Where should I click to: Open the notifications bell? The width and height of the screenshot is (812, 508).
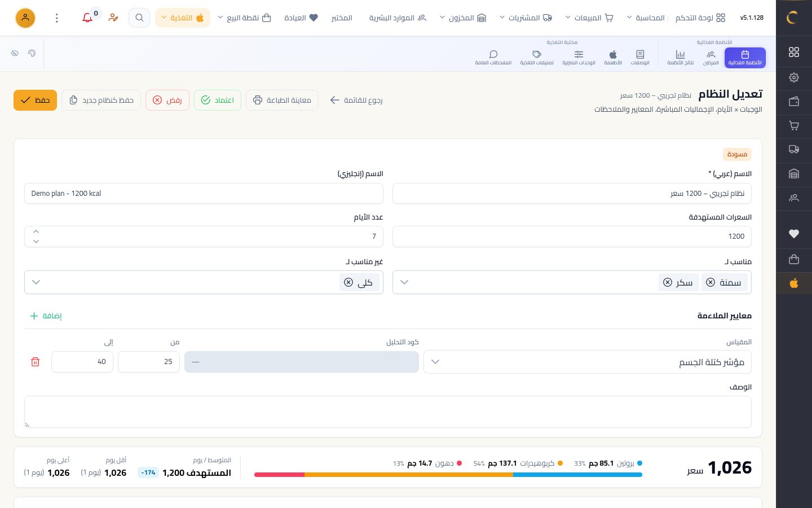(x=87, y=18)
